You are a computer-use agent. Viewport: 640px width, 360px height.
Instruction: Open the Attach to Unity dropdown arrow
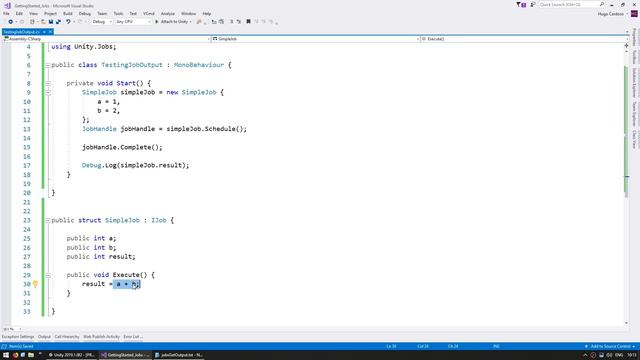191,22
